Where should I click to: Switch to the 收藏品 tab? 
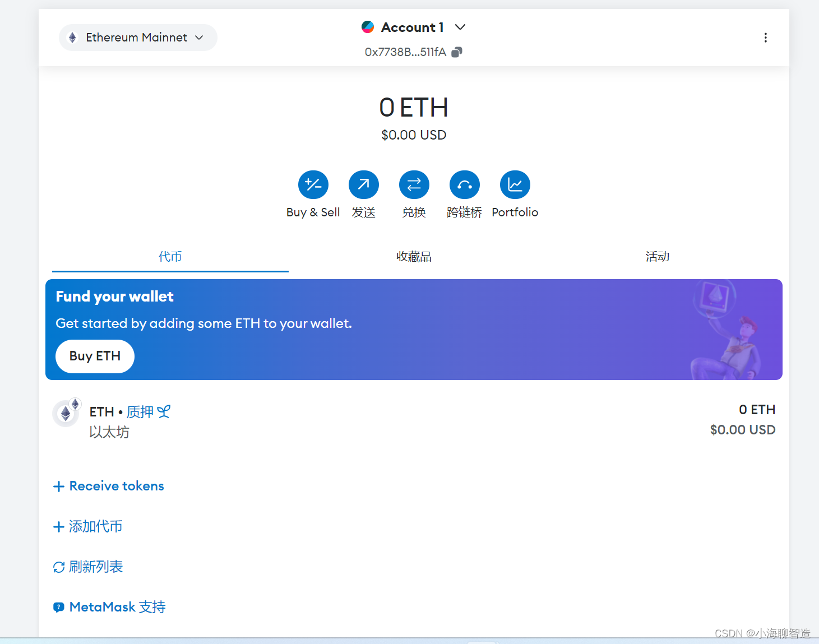coord(414,257)
